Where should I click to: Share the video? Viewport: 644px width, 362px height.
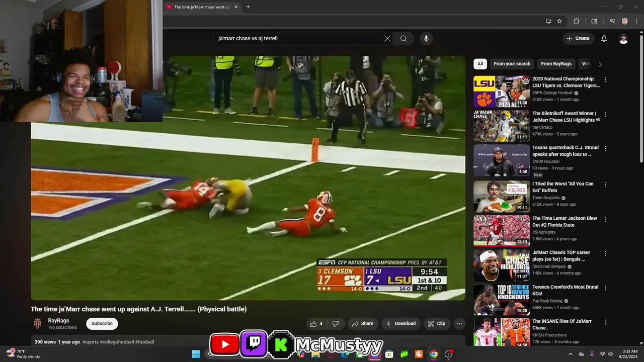point(363,323)
